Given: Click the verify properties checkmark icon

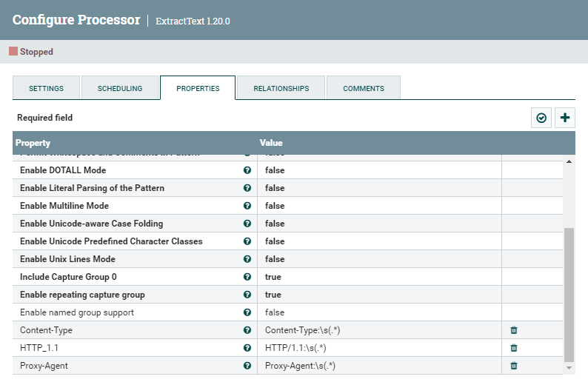Looking at the screenshot, I should tap(541, 118).
